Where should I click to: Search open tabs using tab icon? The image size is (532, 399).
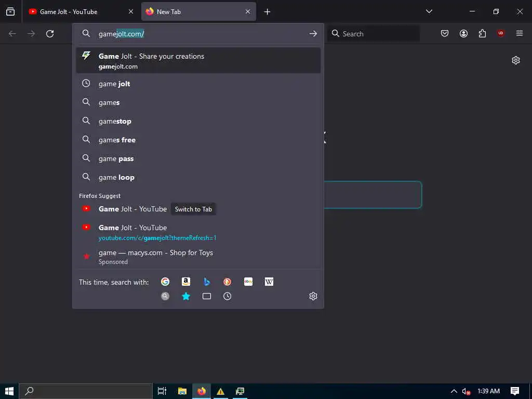tap(207, 296)
